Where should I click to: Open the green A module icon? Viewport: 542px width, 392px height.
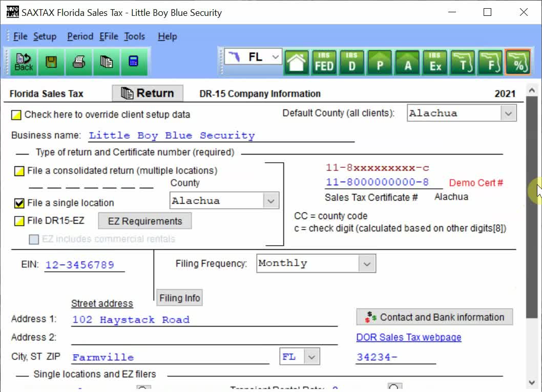coord(408,62)
